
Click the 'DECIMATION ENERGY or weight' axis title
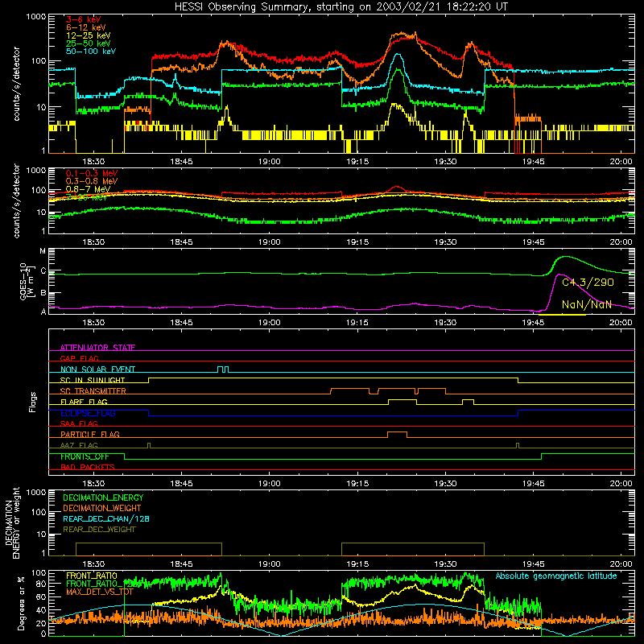[x=12, y=523]
